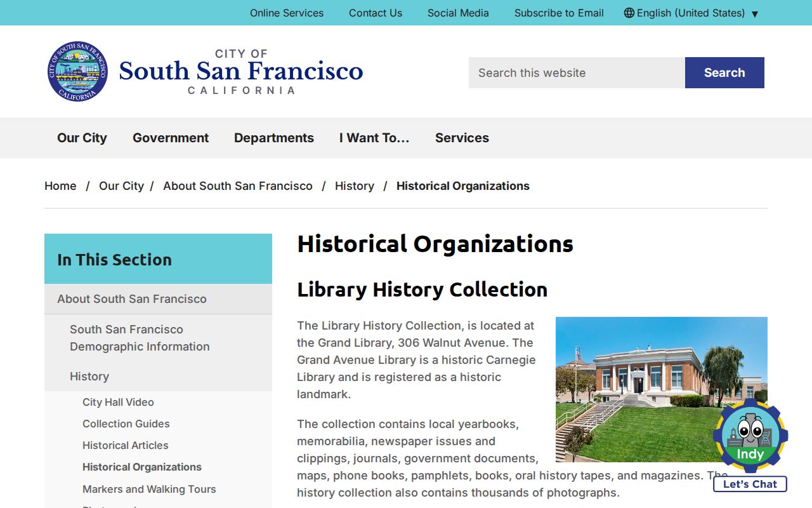
Task: Open Subscribe to Email link
Action: click(559, 13)
